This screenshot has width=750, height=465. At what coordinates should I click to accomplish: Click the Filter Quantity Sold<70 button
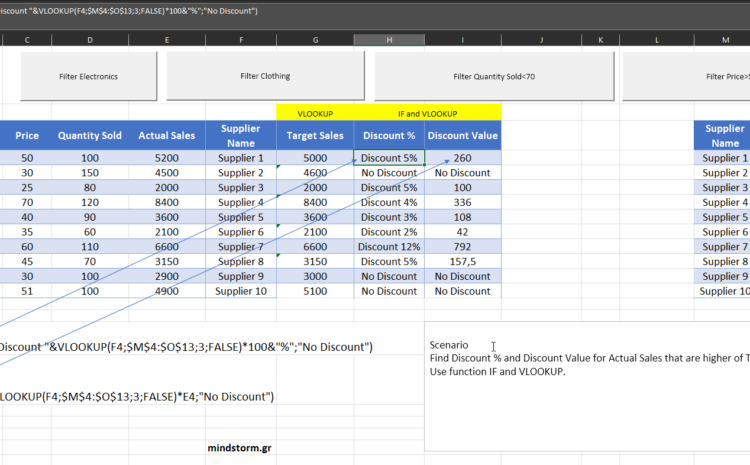494,76
